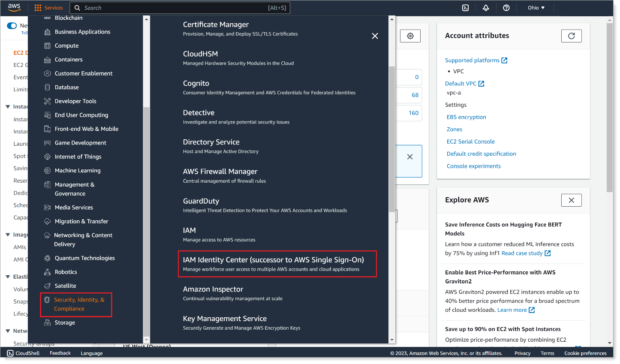Collapse the Elastic Block Store section

pyautogui.click(x=8, y=277)
